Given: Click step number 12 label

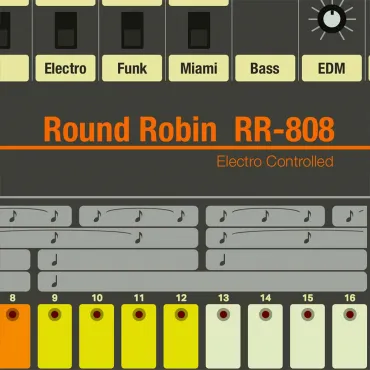Looking at the screenshot, I should pos(181,298).
